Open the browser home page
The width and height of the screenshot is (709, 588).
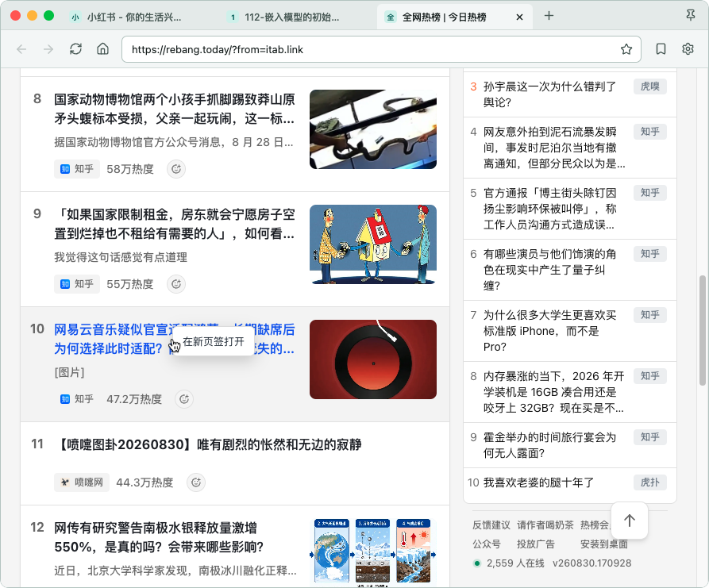pyautogui.click(x=103, y=49)
